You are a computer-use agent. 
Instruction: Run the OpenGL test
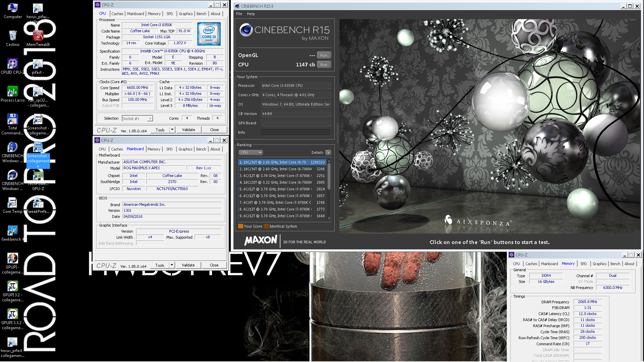click(x=324, y=55)
